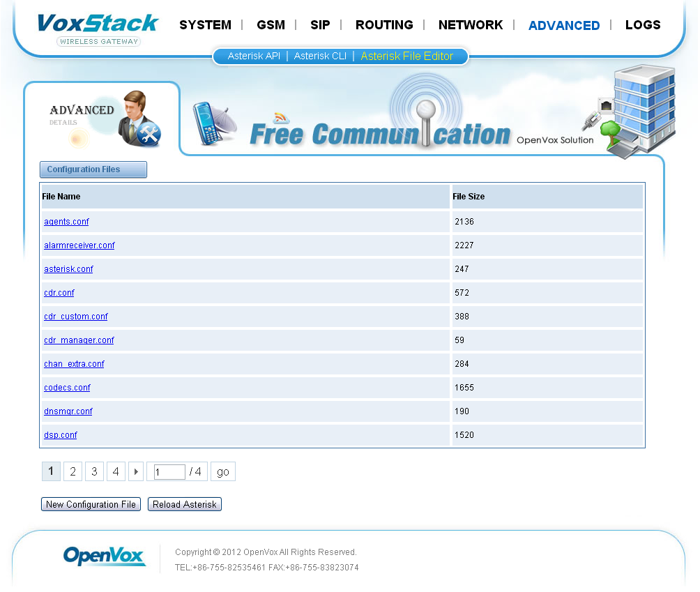The height and width of the screenshot is (592, 700).
Task: Click the office building banner image
Action: (x=636, y=112)
